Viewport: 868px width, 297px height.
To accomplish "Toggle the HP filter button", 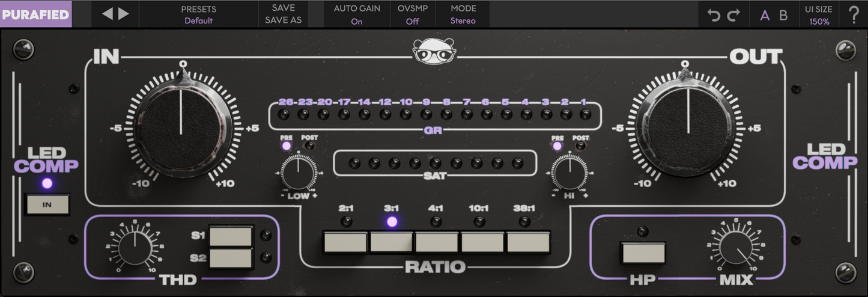I will tap(643, 253).
